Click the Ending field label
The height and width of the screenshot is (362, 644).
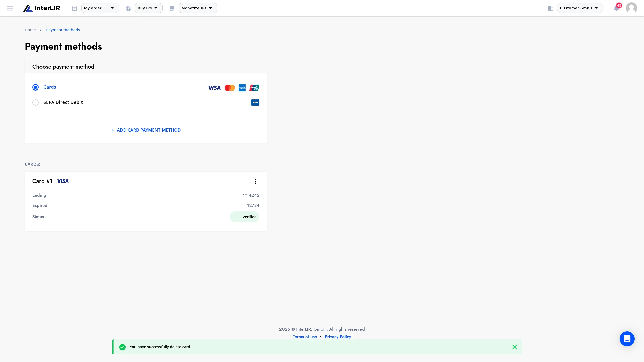[39, 195]
